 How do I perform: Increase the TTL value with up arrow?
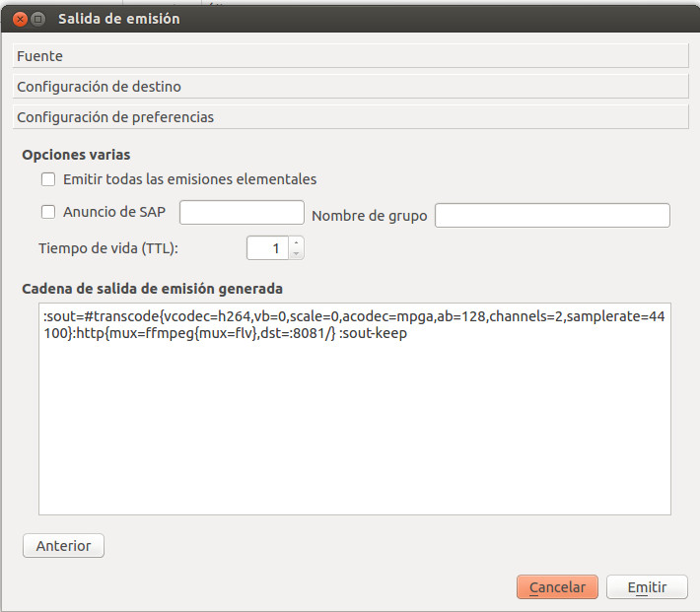[x=296, y=242]
